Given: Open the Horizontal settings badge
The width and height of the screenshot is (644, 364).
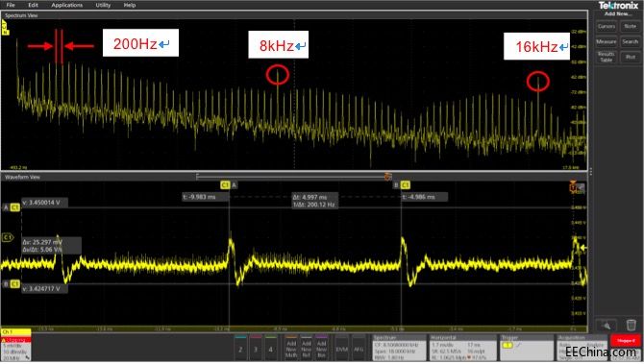Looking at the screenshot, I should pos(462,348).
